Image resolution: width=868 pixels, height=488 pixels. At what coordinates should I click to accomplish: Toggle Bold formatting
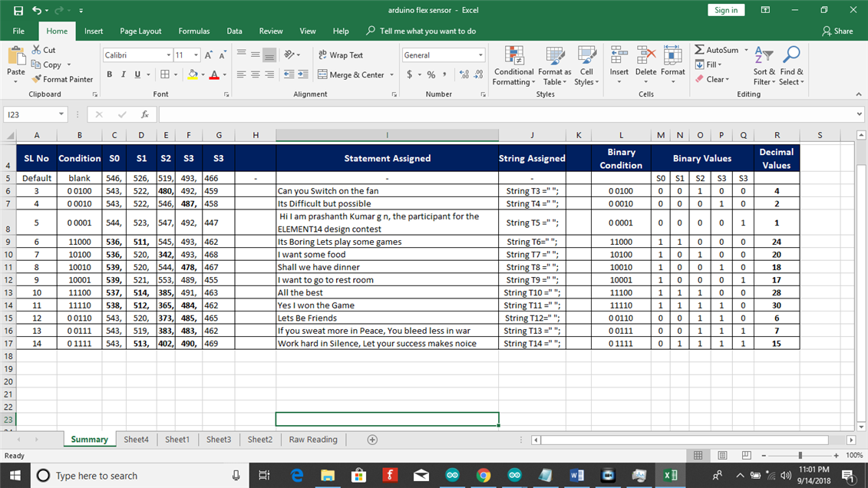(110, 74)
